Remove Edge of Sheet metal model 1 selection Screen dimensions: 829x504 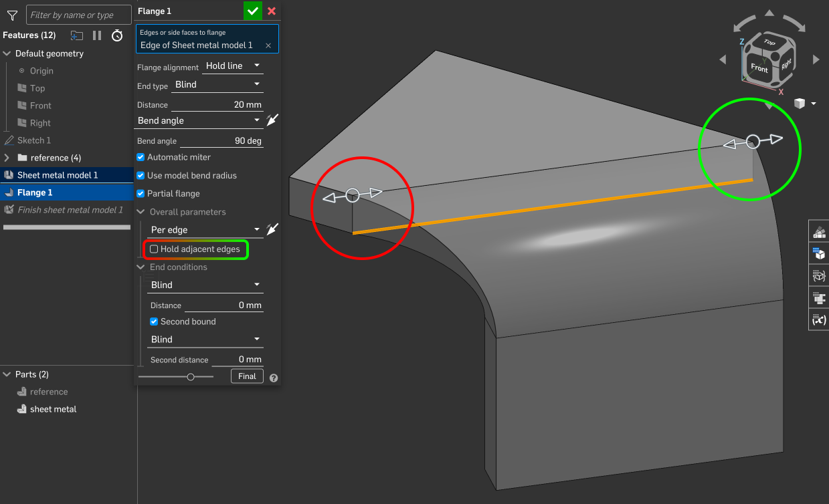click(268, 45)
